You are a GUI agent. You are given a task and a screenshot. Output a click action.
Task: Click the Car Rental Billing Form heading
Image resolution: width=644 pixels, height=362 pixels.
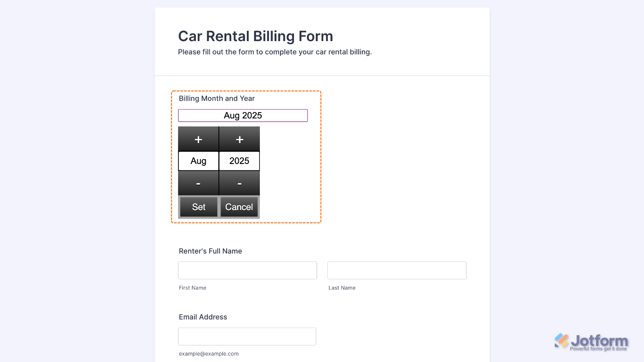pos(255,36)
